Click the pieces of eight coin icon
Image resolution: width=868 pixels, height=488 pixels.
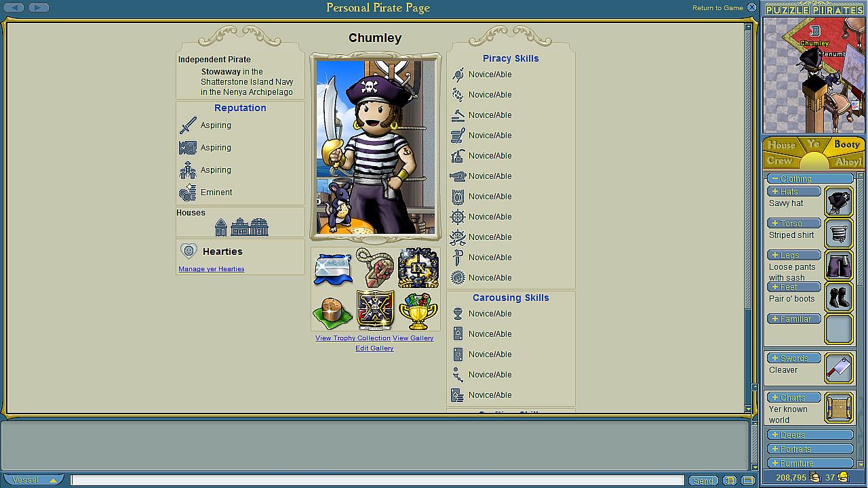coord(815,478)
